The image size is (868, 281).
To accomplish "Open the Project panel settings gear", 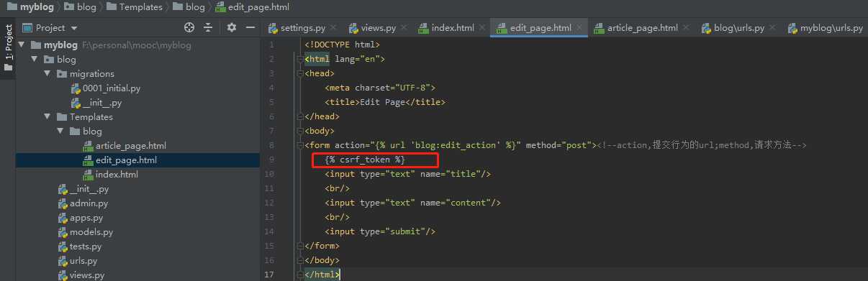I will 232,27.
